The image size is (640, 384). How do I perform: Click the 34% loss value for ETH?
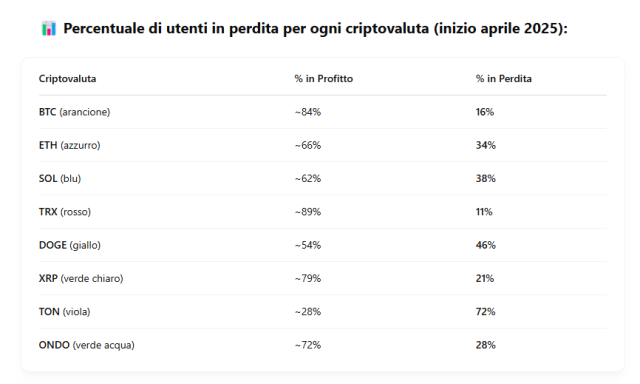486,145
